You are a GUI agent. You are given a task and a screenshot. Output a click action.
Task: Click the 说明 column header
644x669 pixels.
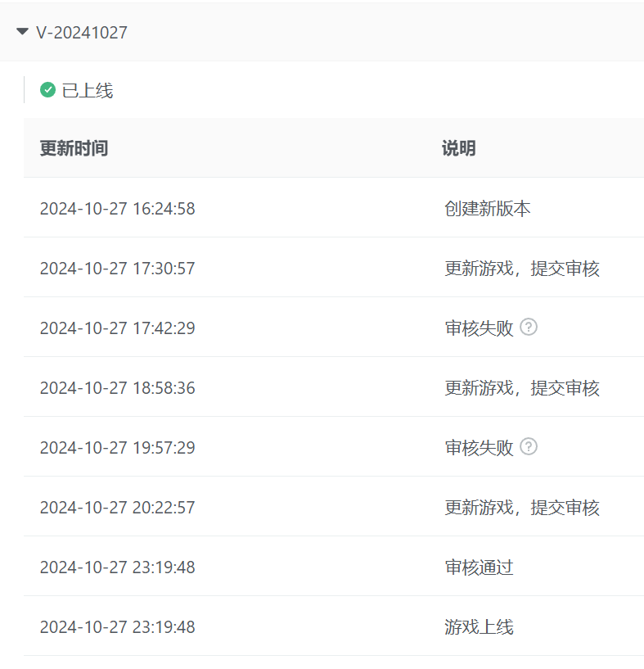click(458, 148)
